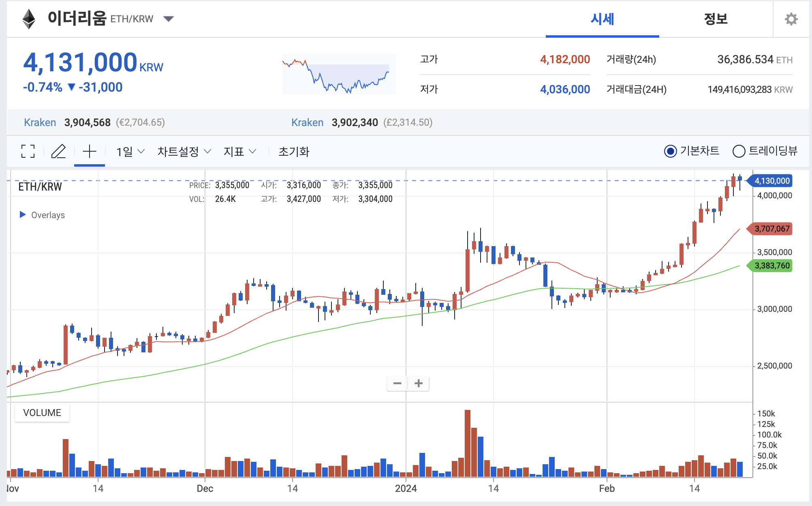The height and width of the screenshot is (506, 812).
Task: Click the 초기화 reset button
Action: 294,152
